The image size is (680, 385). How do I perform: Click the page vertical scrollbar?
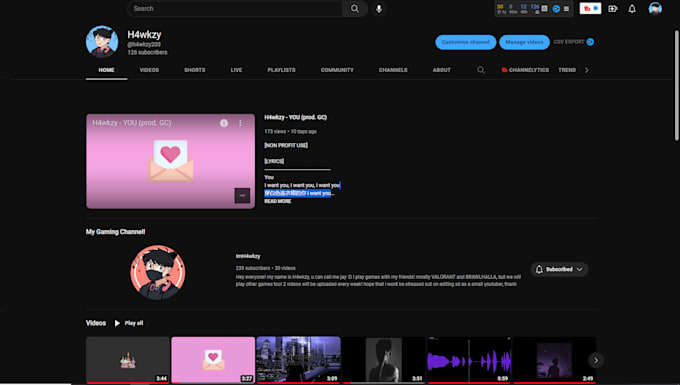click(677, 85)
